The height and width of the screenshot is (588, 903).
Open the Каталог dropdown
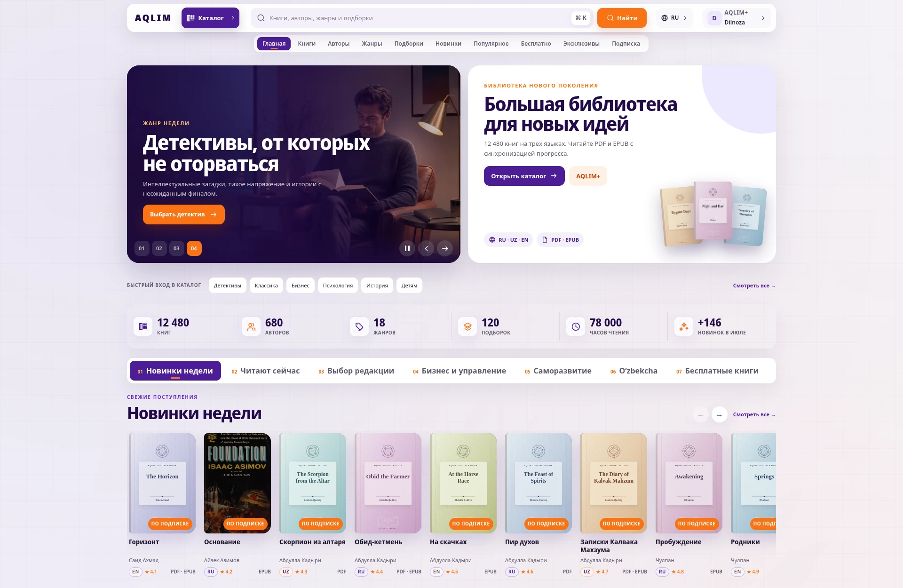(210, 18)
